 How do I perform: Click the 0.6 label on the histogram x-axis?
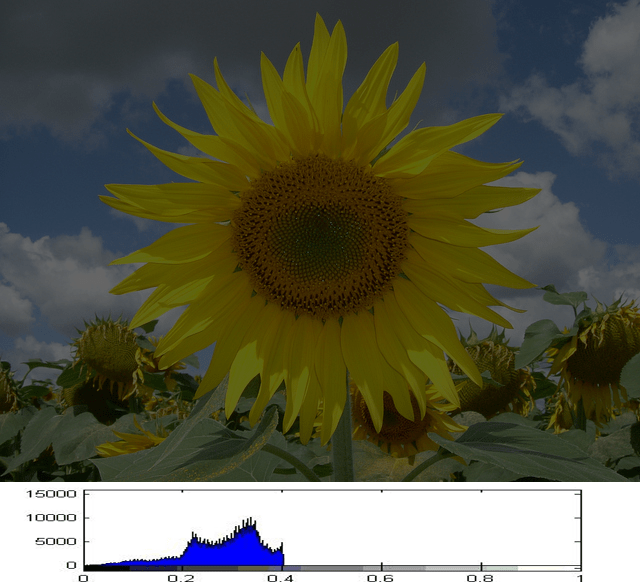381,577
